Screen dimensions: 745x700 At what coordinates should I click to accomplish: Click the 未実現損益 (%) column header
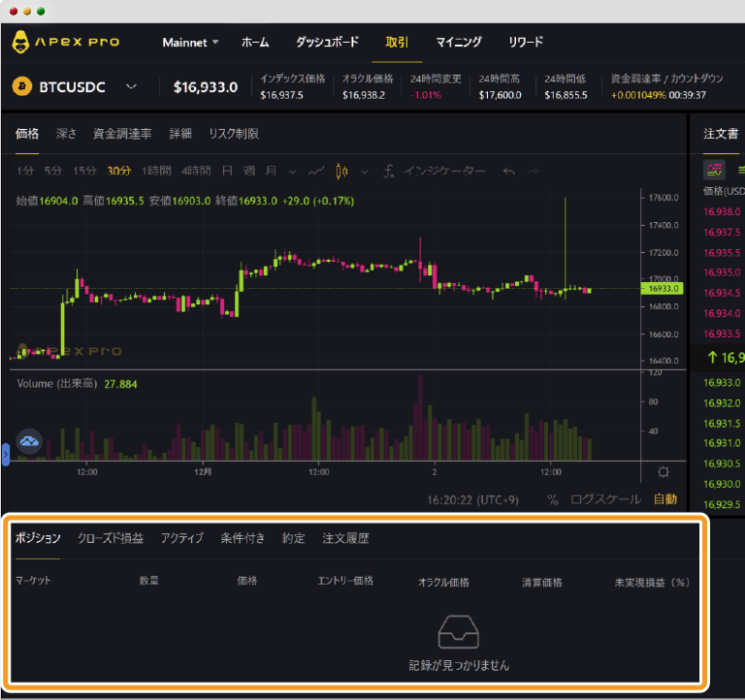(x=652, y=583)
